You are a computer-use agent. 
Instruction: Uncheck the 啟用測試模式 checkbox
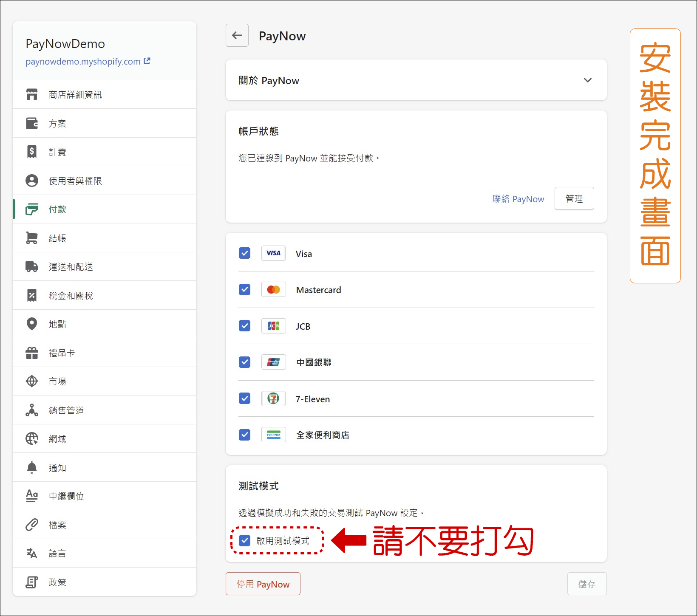[245, 540]
